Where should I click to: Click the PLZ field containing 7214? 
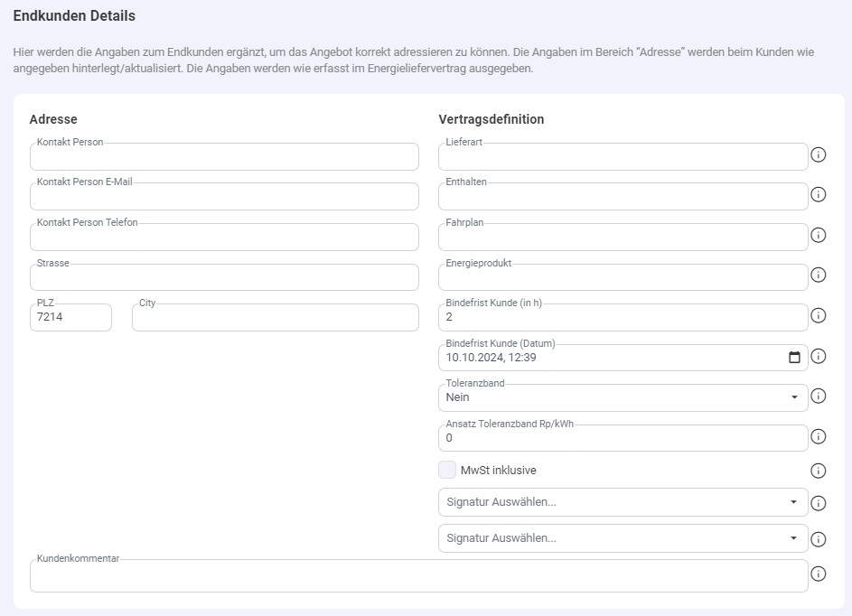tap(70, 317)
